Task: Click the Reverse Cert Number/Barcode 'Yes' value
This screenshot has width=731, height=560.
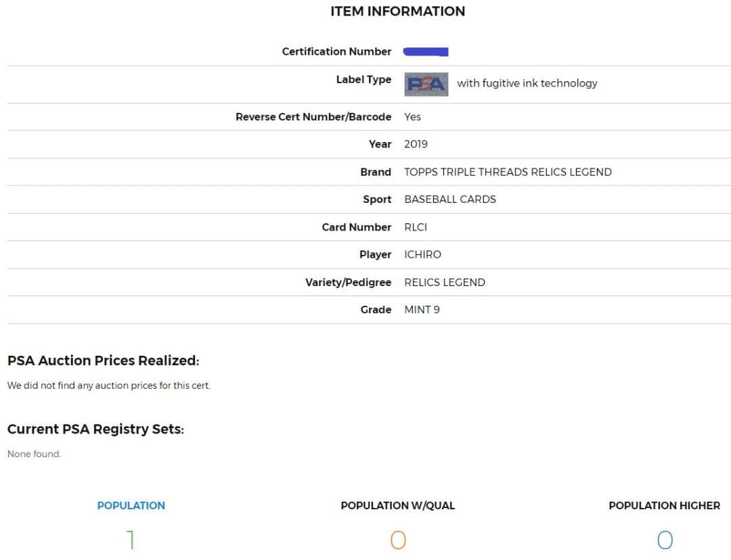Action: (412, 117)
